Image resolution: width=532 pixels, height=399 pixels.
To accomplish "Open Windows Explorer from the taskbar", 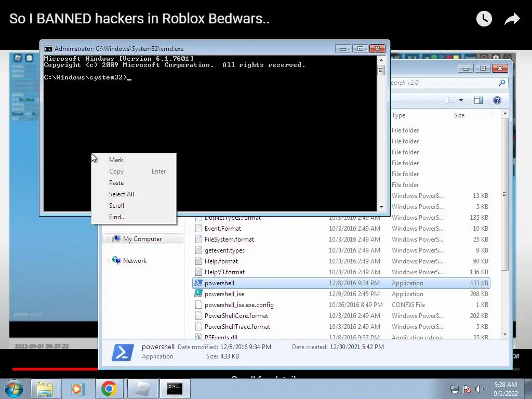I will click(45, 389).
